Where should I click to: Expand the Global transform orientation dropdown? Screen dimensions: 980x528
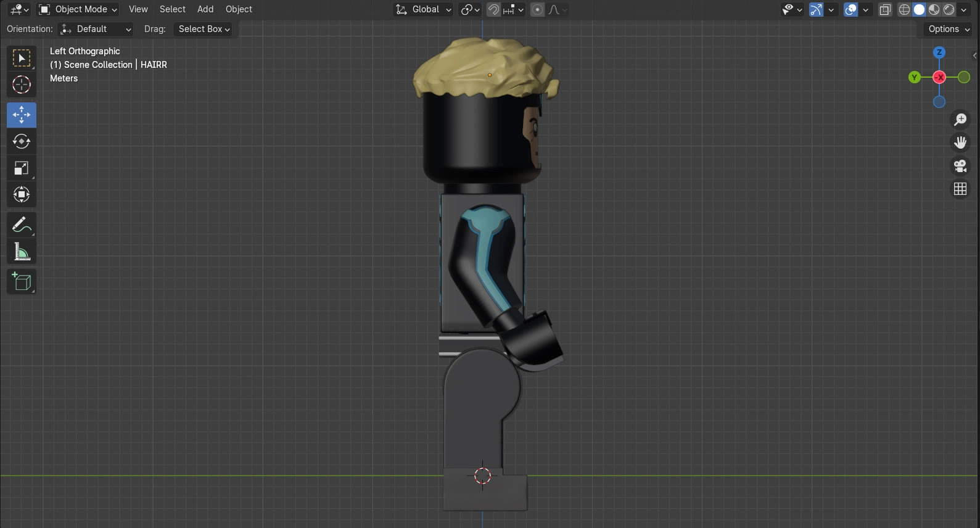tap(424, 9)
